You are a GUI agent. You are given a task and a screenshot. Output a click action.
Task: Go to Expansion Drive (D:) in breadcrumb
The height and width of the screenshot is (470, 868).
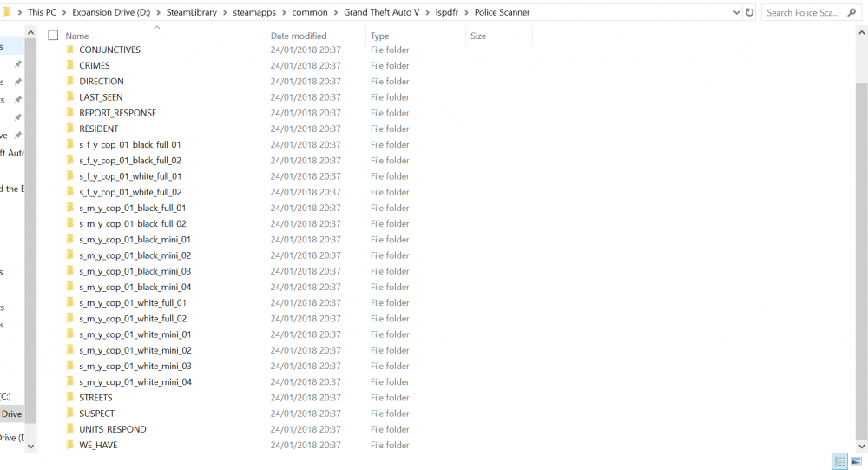111,12
